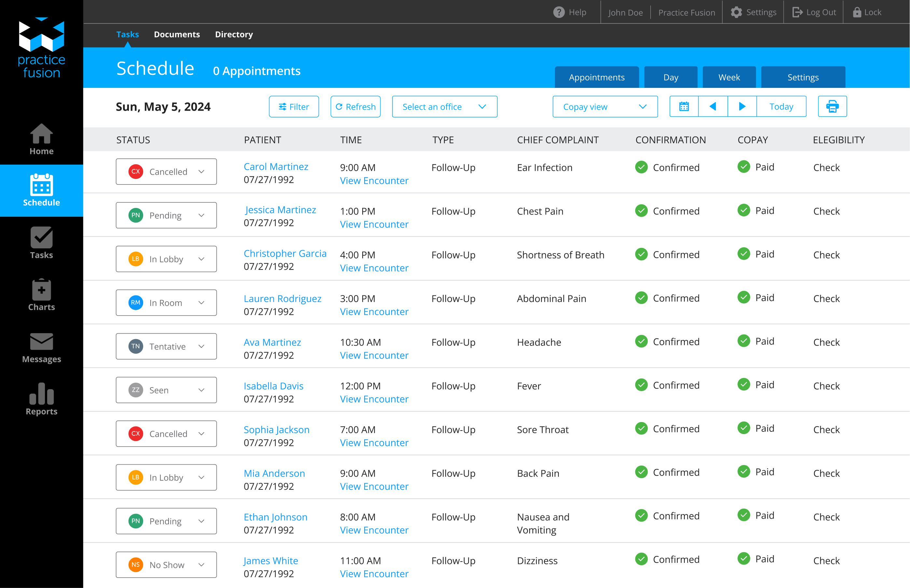Expand the Copay view dropdown
Viewport: 910px width, 588px height.
(605, 107)
